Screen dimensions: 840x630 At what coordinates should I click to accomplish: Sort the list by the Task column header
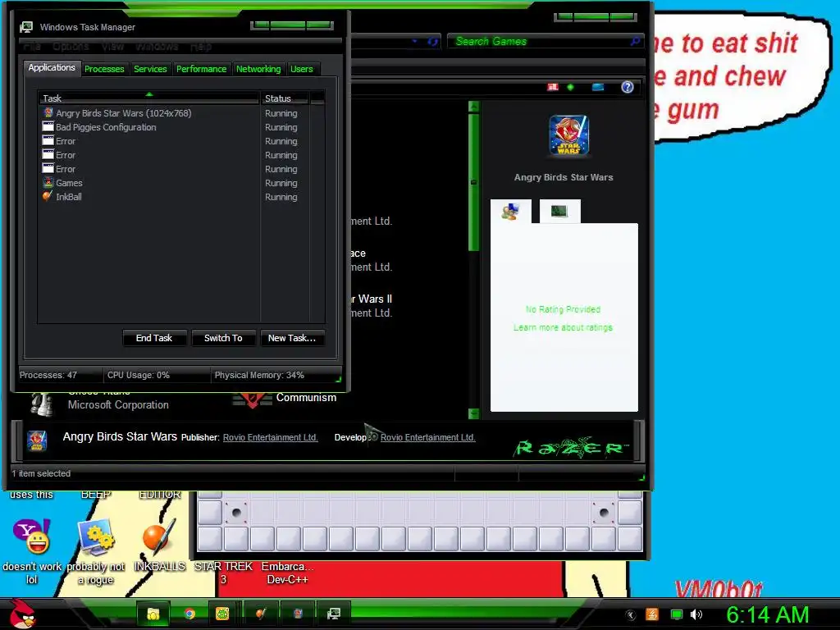coord(148,98)
